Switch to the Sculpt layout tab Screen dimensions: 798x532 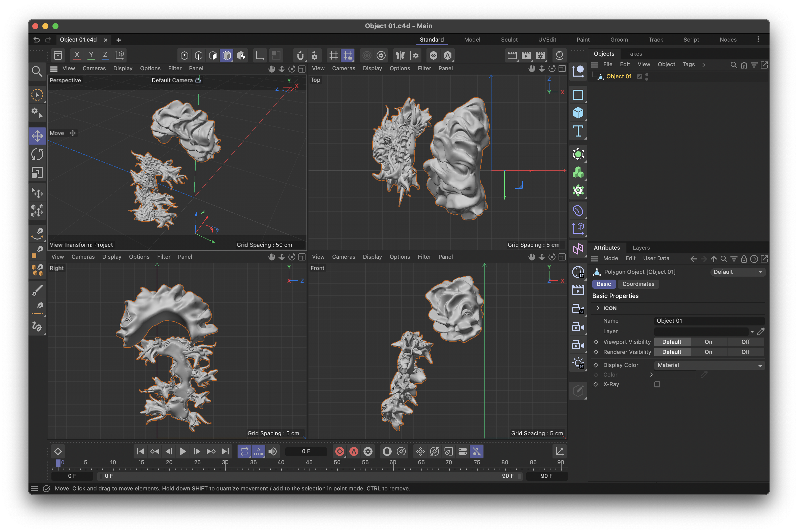[509, 40]
